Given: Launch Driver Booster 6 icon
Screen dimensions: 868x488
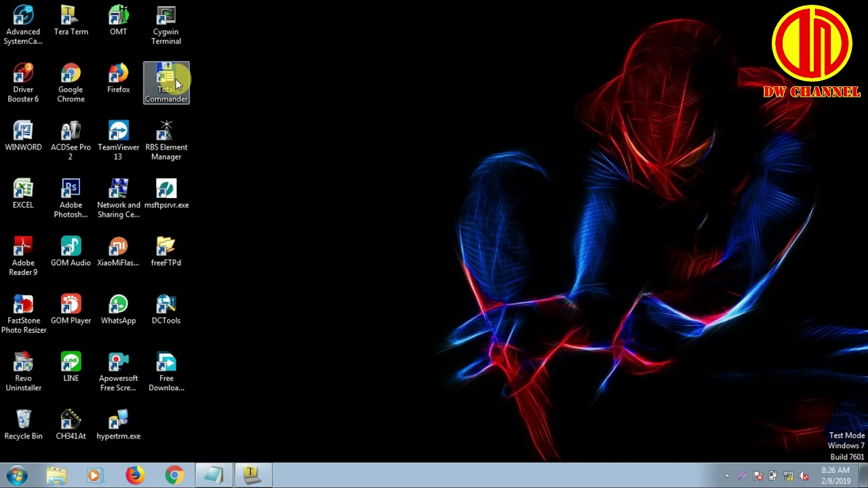Looking at the screenshot, I should coord(23,83).
